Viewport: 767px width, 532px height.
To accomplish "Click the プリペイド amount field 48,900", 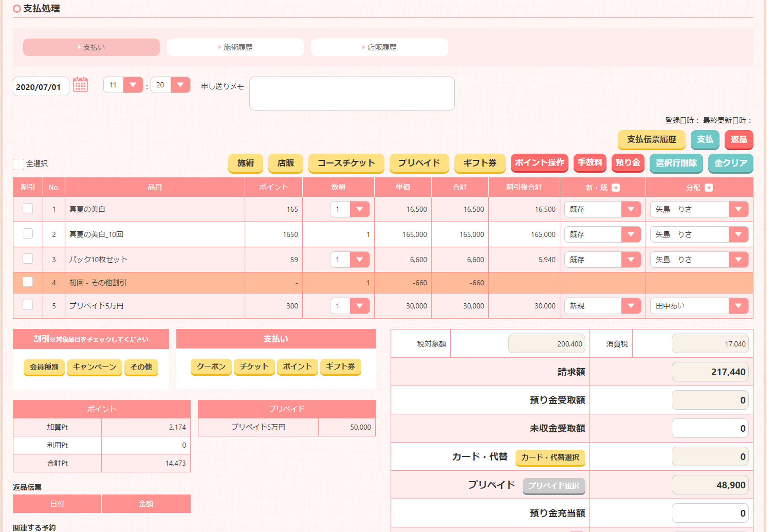I will 710,485.
